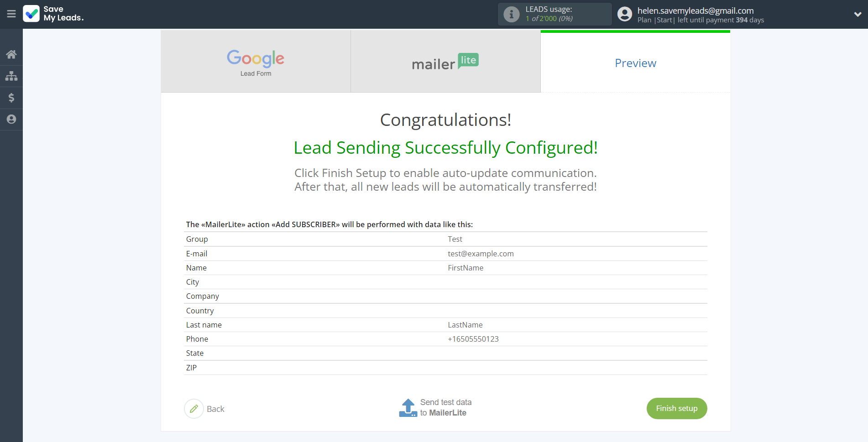The height and width of the screenshot is (442, 868).
Task: Click the Finish setup button
Action: [677, 408]
